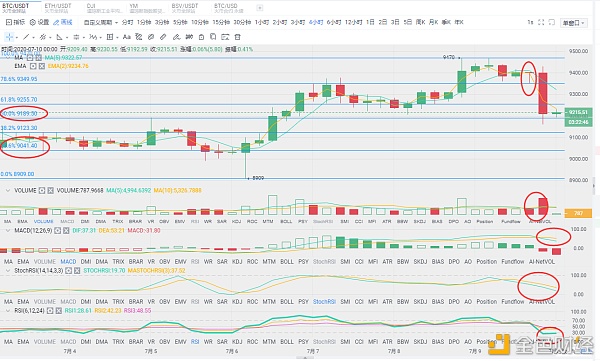Select the parallel channel drawing tool

coord(42,37)
